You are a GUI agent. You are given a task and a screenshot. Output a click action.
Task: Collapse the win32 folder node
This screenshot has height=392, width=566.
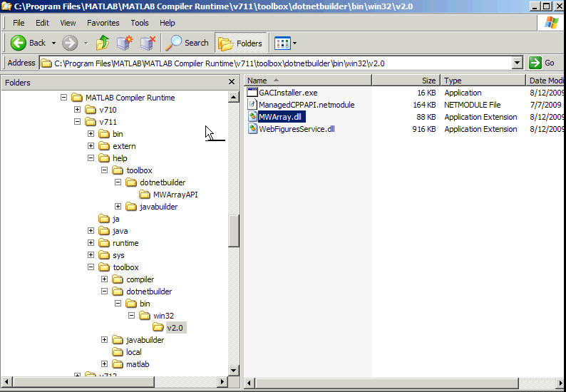[x=131, y=316]
